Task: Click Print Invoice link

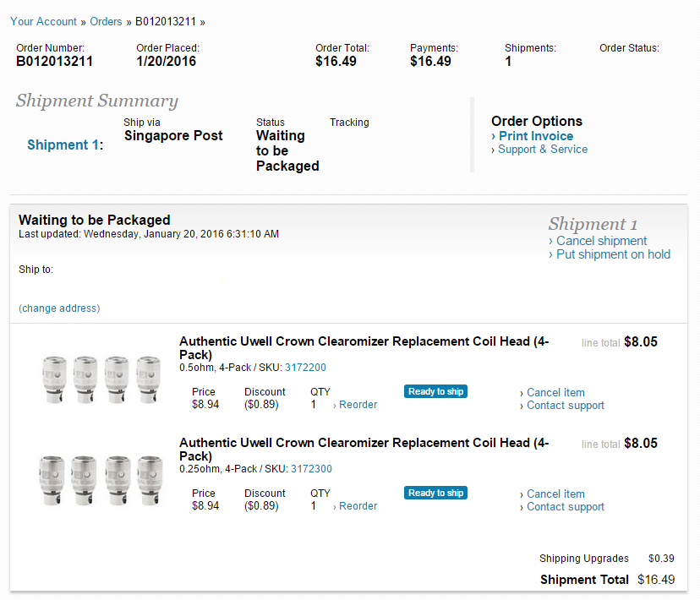Action: click(x=535, y=136)
